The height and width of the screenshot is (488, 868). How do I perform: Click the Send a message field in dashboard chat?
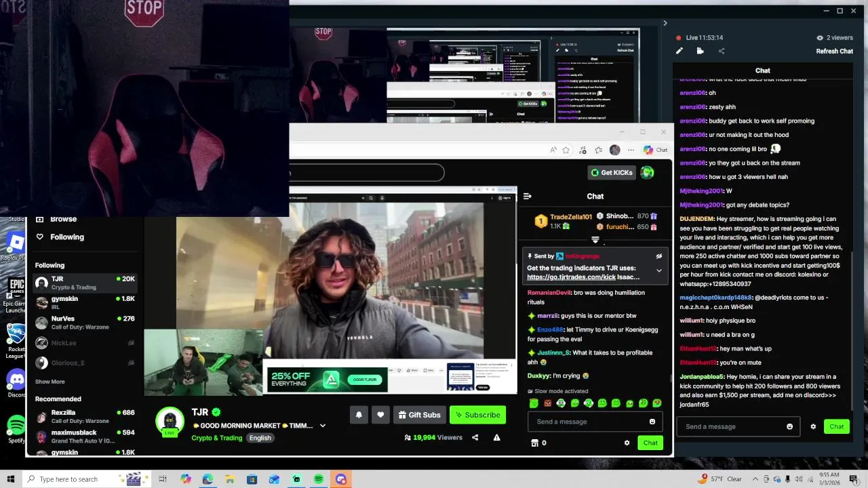coord(737,427)
